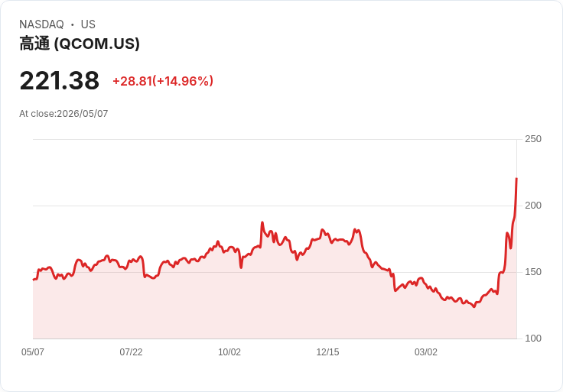Click the 250 price axis label
This screenshot has height=392, width=563.
(x=533, y=139)
